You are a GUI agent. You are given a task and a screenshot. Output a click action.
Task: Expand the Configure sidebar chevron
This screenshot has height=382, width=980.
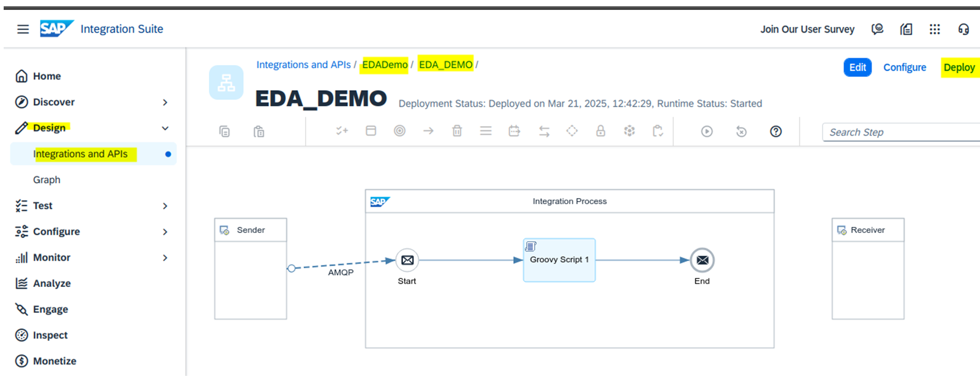pyautogui.click(x=165, y=232)
